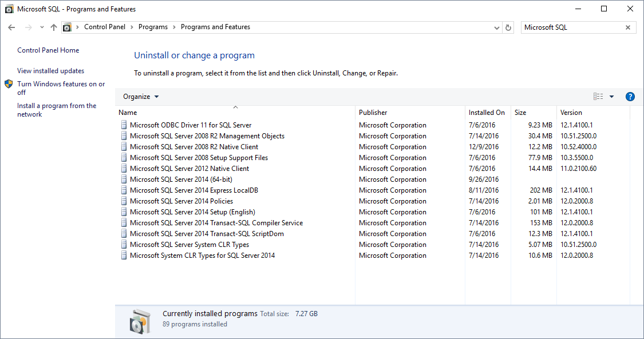The image size is (644, 339).
Task: Maximize the Programs and Features window
Action: [604, 9]
